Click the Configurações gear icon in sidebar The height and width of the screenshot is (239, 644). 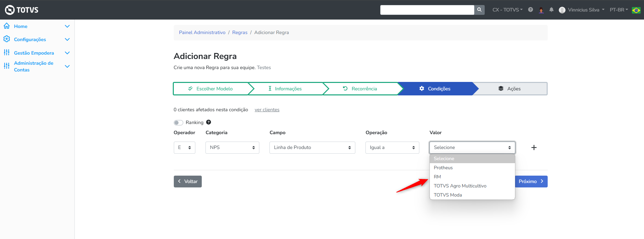coord(7,39)
